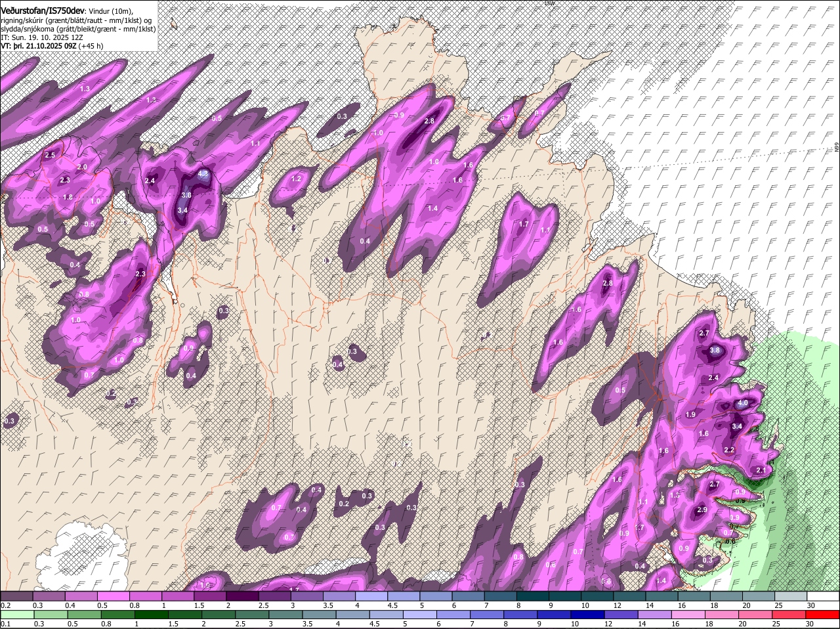Select the deep blue swatch at 10 in lower legend
The height and width of the screenshot is (629, 840).
click(588, 615)
